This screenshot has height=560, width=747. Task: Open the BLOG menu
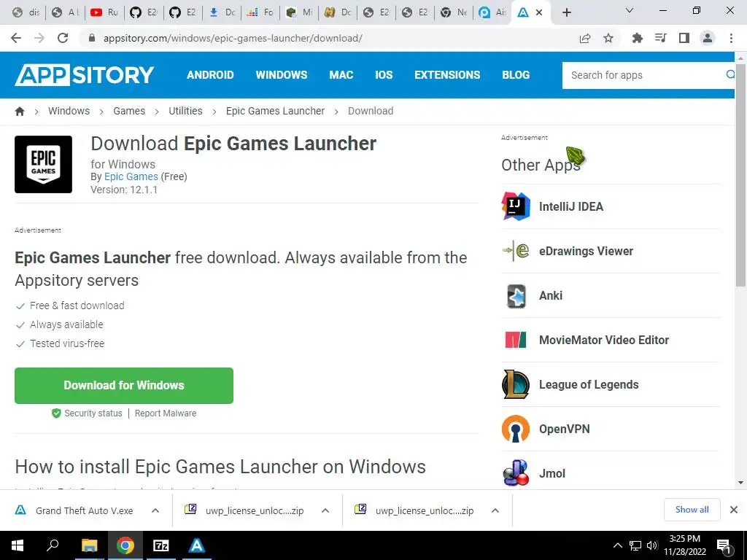coord(516,75)
